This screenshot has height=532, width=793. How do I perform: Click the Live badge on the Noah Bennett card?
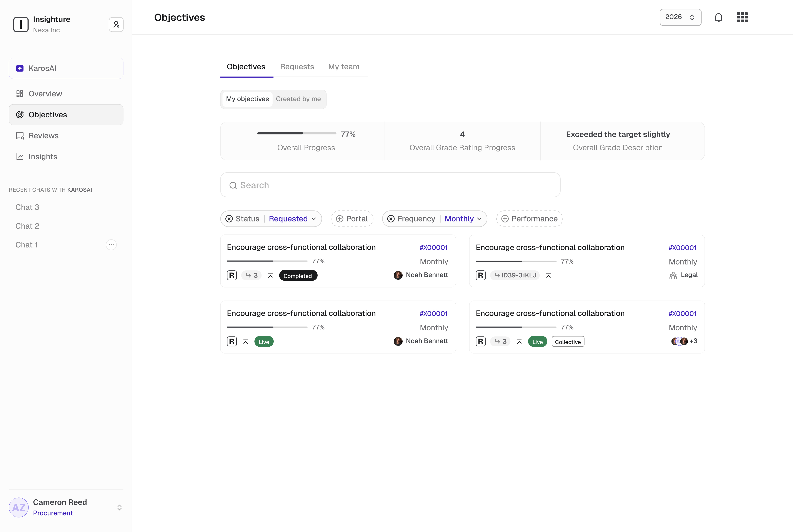coord(264,342)
